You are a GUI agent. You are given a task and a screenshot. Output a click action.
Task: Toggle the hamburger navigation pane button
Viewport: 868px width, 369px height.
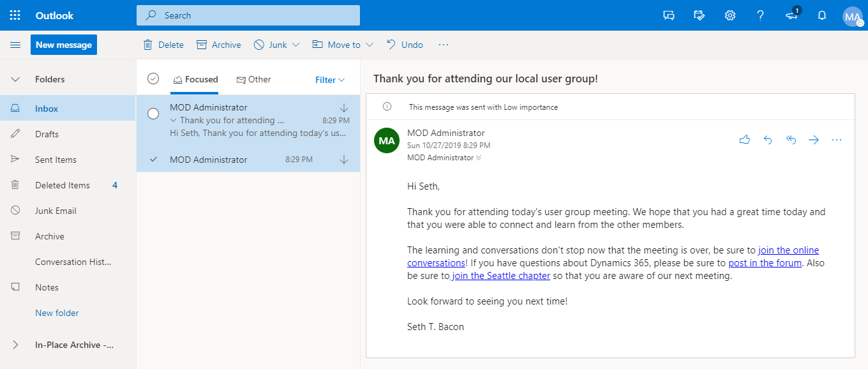tap(15, 45)
